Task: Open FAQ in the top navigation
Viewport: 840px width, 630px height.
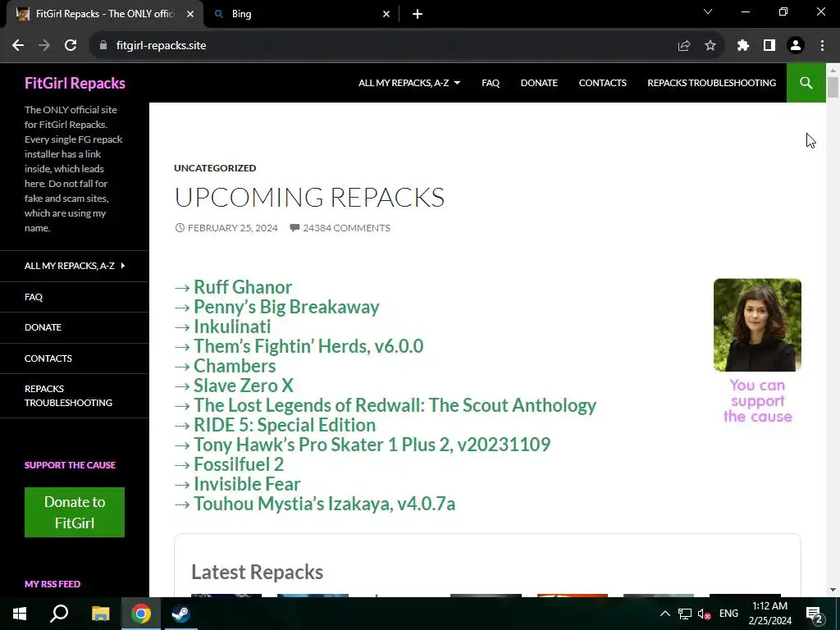Action: pyautogui.click(x=491, y=83)
